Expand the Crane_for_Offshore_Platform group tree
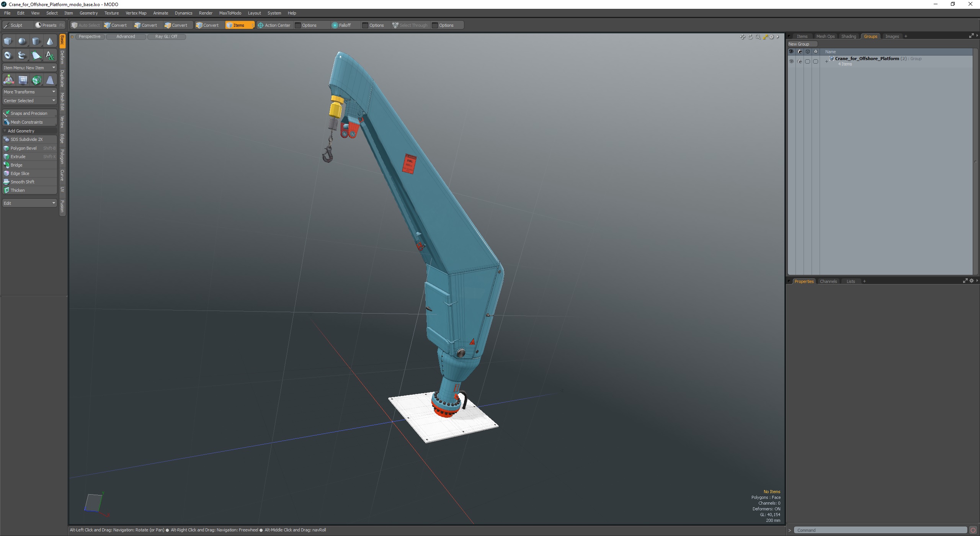Screen dimensions: 980x536 tap(826, 61)
